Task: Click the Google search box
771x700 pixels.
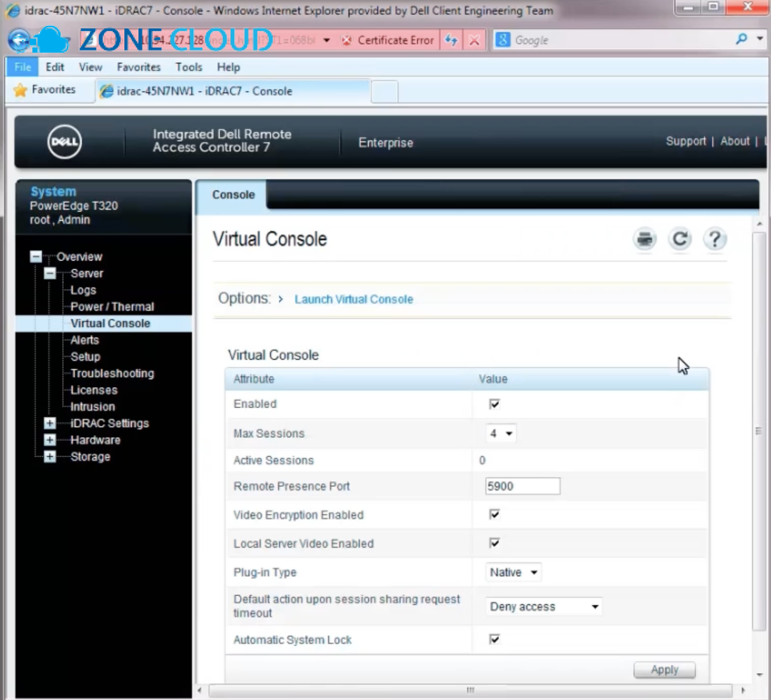Action: coord(622,40)
